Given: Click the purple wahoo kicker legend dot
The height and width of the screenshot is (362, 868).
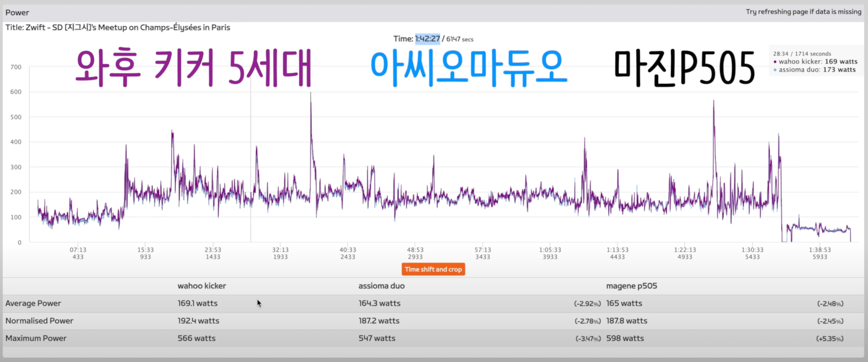Looking at the screenshot, I should pyautogui.click(x=775, y=62).
